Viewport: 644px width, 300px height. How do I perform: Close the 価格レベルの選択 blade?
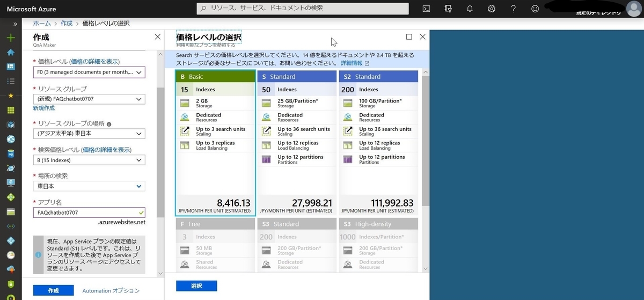pyautogui.click(x=422, y=36)
